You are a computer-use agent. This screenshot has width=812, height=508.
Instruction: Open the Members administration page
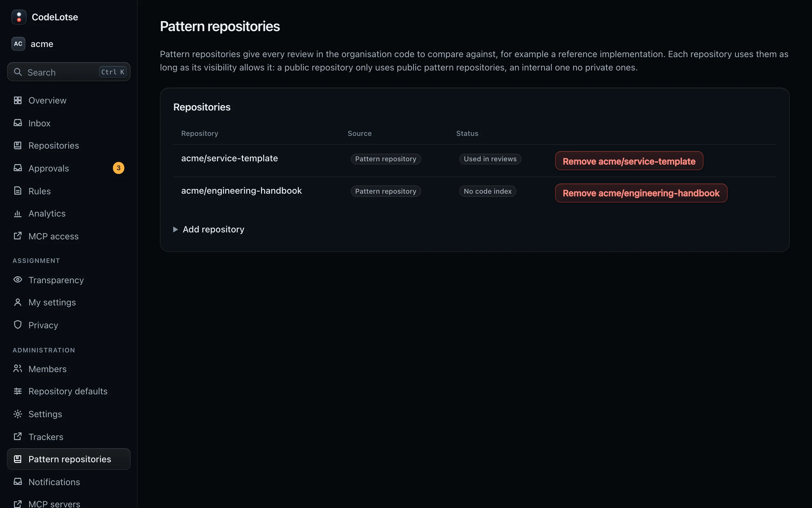pyautogui.click(x=69, y=369)
